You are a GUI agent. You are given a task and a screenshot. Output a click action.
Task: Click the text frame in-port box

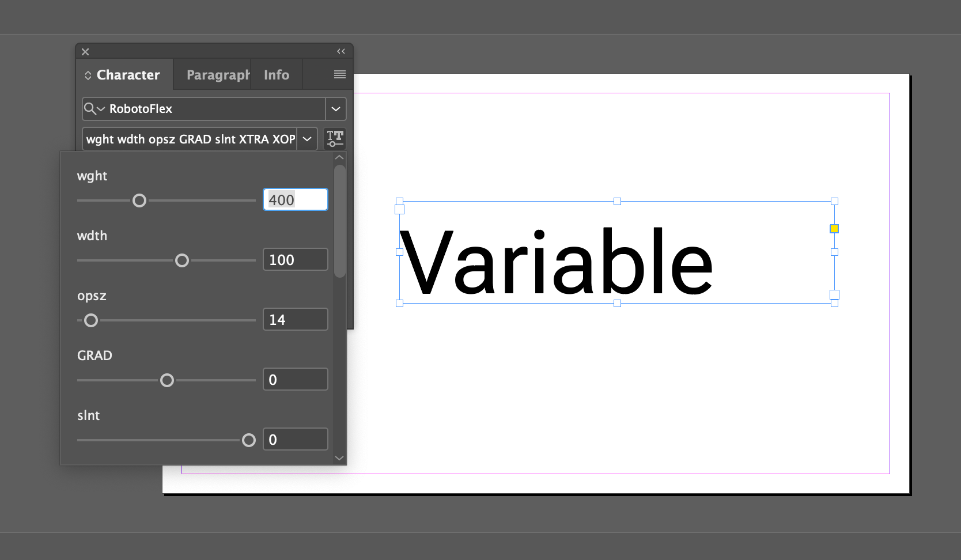399,209
